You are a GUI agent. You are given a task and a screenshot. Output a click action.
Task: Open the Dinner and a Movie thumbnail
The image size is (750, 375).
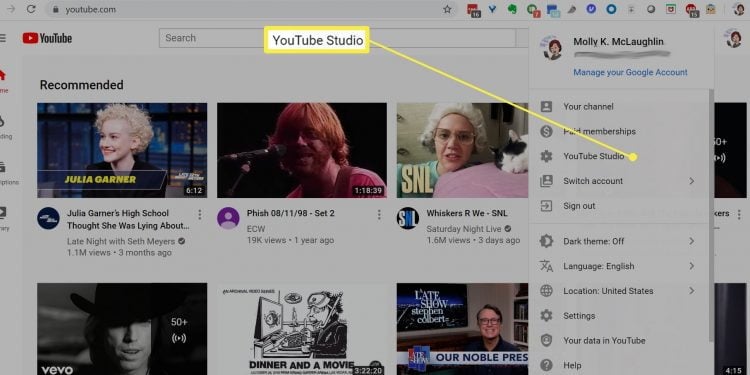[x=302, y=329]
